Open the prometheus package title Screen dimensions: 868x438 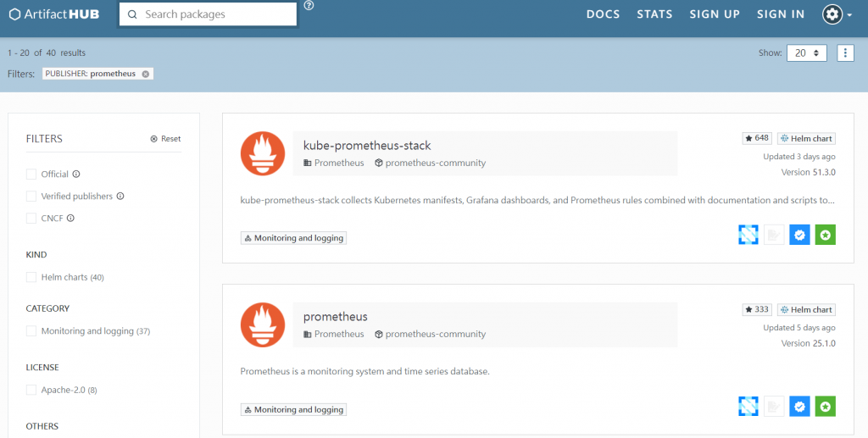pyautogui.click(x=336, y=317)
